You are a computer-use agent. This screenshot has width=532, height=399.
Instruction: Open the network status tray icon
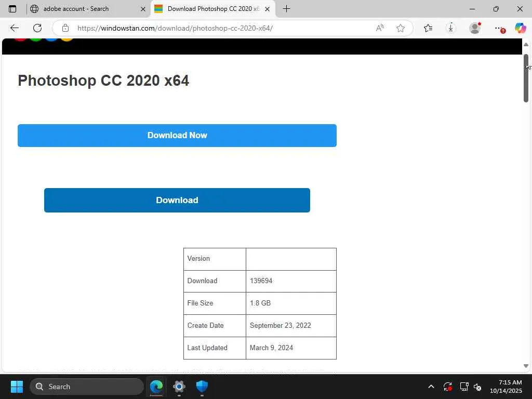pos(464,387)
